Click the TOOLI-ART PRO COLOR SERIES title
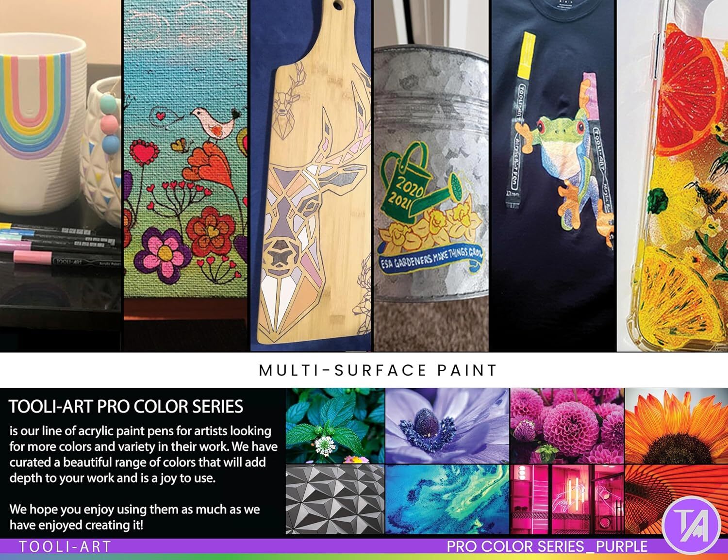728x560 pixels. pos(126,406)
